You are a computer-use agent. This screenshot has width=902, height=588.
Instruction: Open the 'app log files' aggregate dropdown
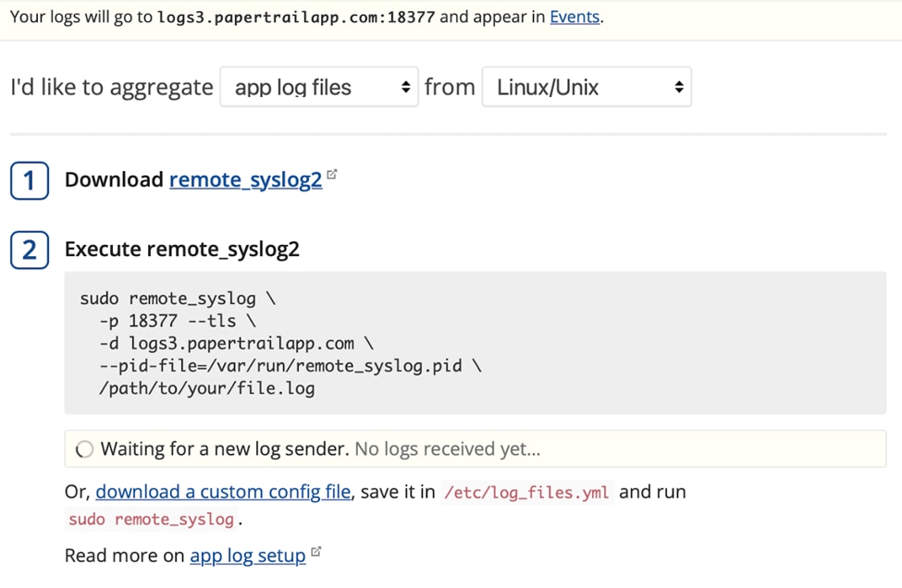click(x=319, y=87)
